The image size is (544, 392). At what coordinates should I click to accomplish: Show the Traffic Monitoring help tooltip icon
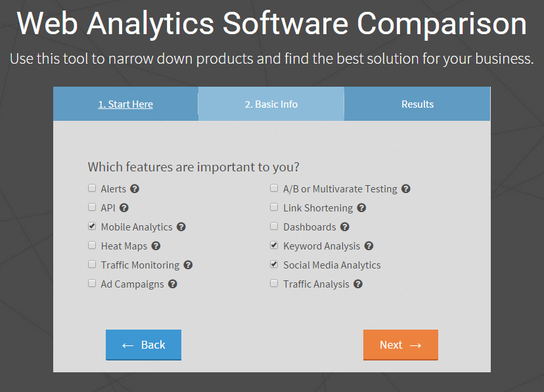[x=188, y=265]
